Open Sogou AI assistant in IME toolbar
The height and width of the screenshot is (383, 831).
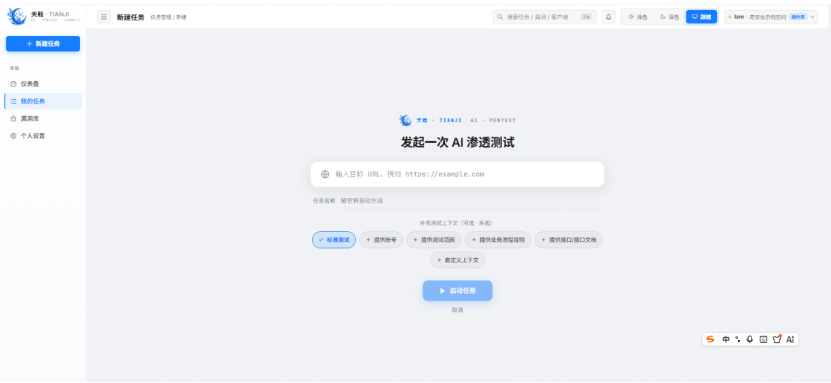(790, 340)
